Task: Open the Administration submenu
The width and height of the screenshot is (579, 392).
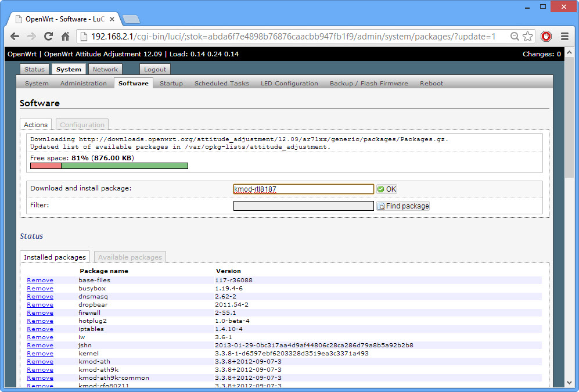Action: [x=84, y=83]
